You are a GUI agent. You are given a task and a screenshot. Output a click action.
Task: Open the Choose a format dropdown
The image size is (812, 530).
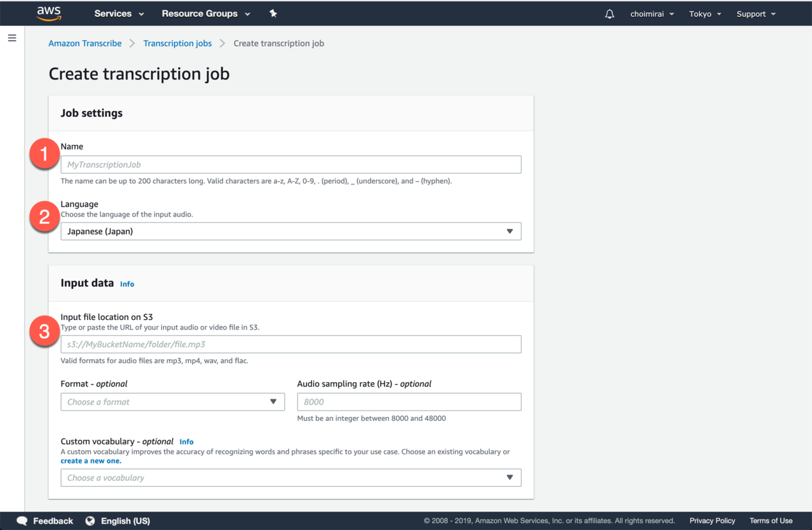(173, 402)
